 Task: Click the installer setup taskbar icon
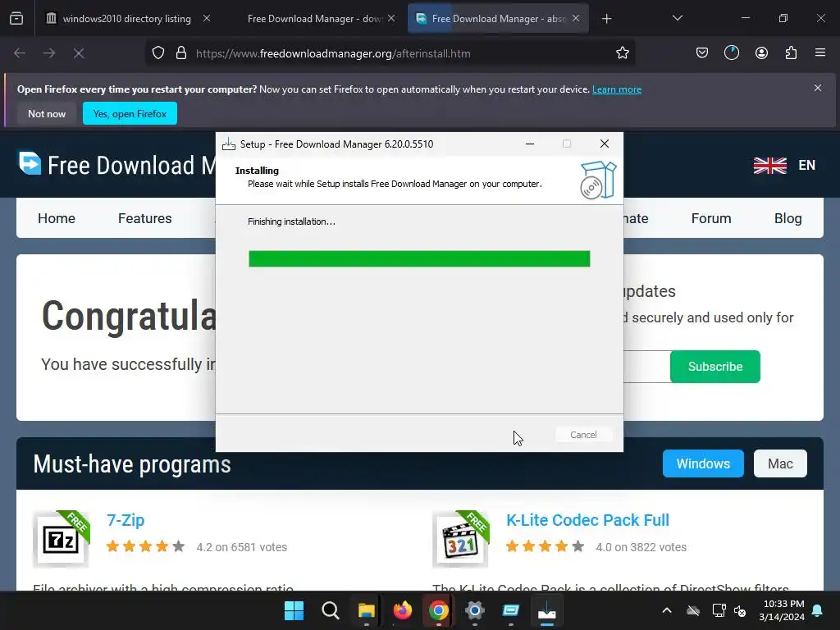coord(547,610)
